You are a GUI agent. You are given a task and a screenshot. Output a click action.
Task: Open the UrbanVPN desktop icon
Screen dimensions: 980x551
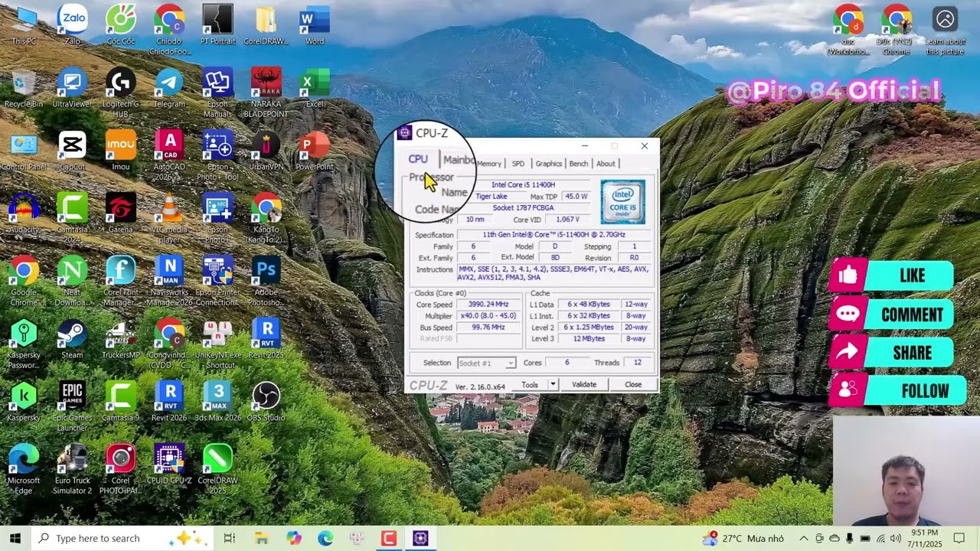266,151
